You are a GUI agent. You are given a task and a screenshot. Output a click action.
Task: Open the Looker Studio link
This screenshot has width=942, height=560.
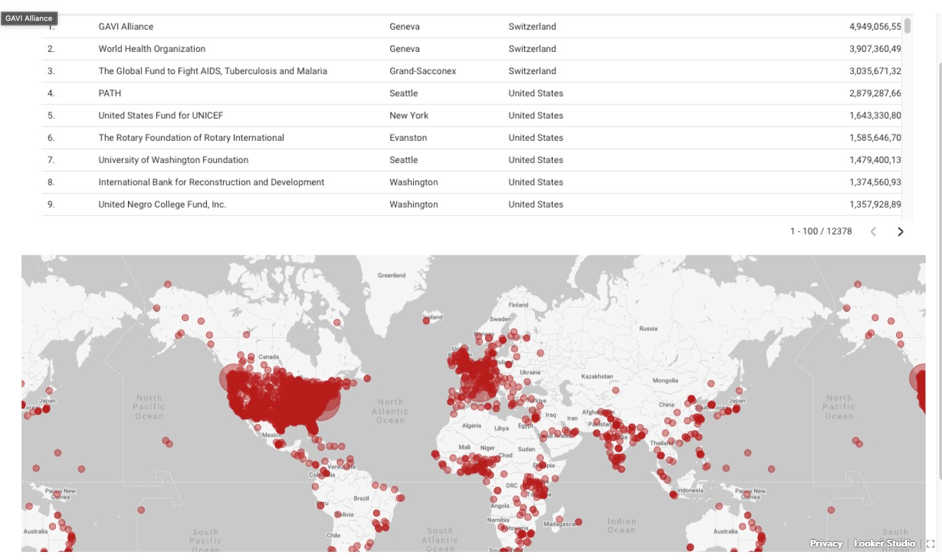click(885, 543)
